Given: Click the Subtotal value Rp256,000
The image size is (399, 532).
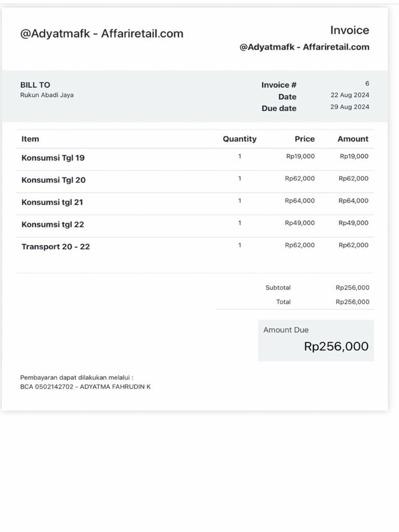Looking at the screenshot, I should [x=352, y=288].
